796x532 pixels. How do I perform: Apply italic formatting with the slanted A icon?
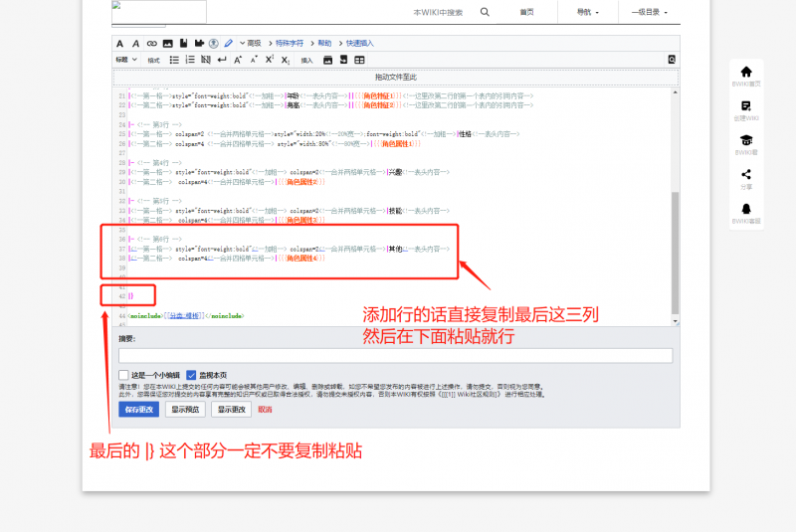[135, 44]
